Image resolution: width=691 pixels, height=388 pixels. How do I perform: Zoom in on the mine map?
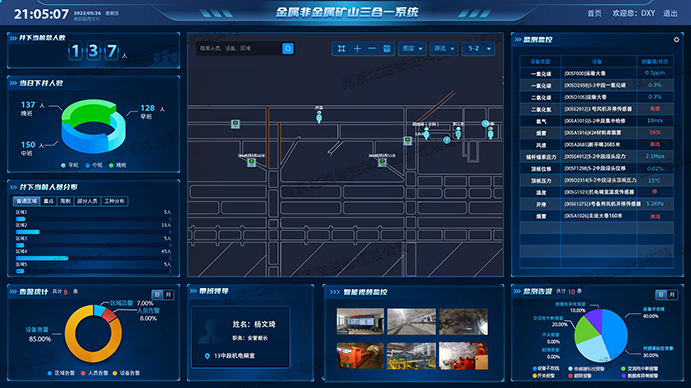pos(357,48)
